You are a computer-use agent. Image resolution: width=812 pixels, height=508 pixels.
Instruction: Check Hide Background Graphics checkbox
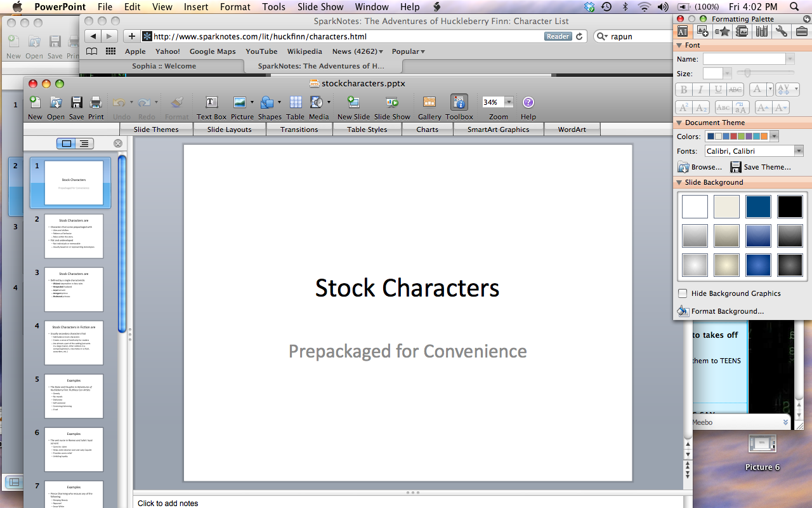coord(683,293)
